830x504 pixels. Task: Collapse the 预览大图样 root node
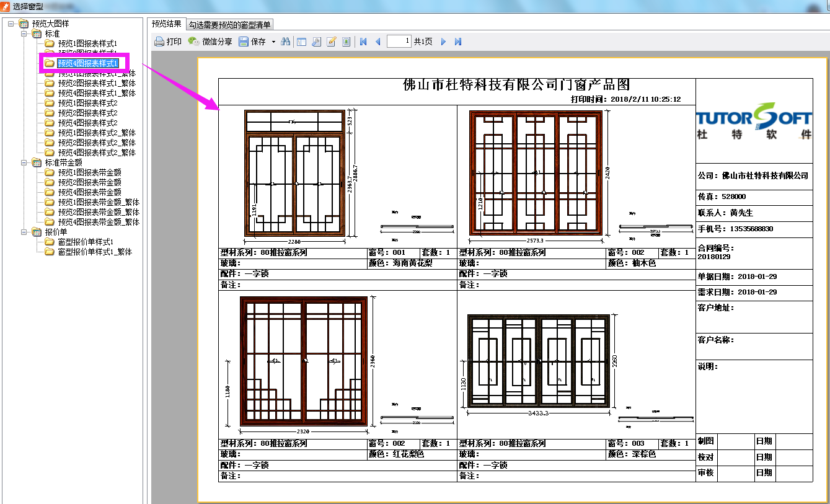(11, 24)
